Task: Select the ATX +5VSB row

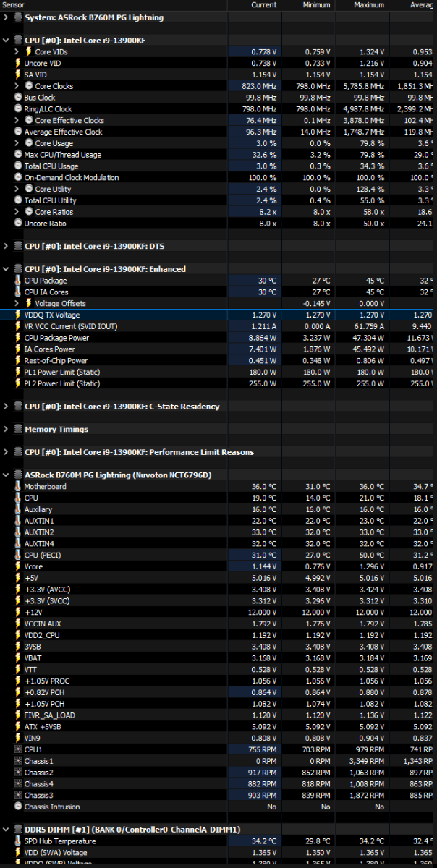Action: tap(218, 726)
